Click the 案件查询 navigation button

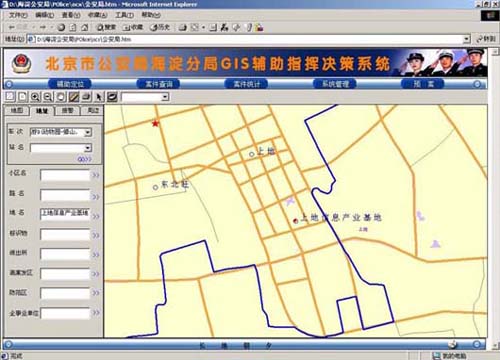pyautogui.click(x=159, y=84)
